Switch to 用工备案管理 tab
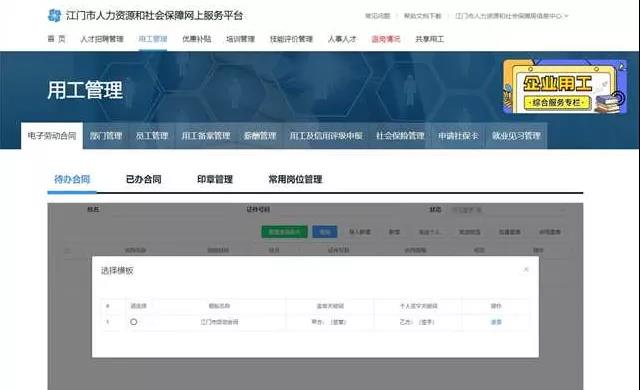The width and height of the screenshot is (640, 390). pos(206,135)
